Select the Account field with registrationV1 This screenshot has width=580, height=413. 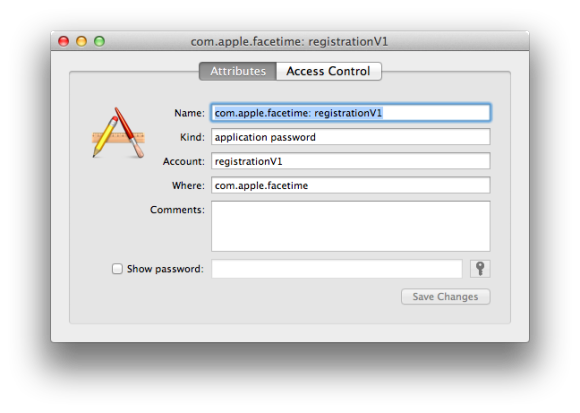pyautogui.click(x=351, y=161)
